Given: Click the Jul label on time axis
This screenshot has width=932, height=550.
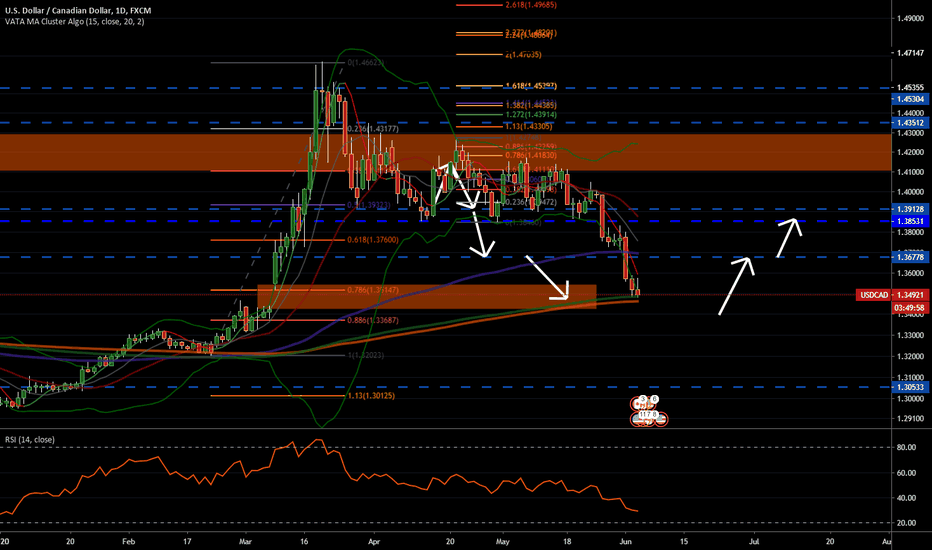Looking at the screenshot, I should click(x=754, y=542).
